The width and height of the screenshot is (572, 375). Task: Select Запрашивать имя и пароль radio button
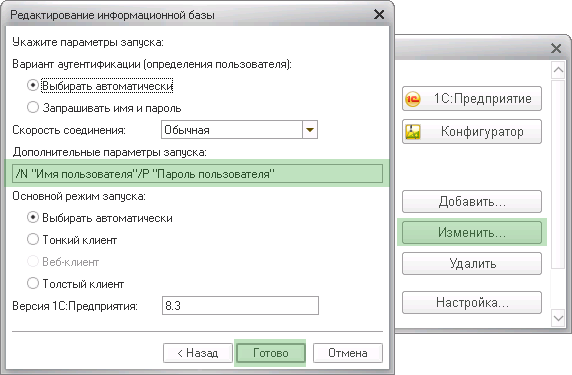[33, 108]
